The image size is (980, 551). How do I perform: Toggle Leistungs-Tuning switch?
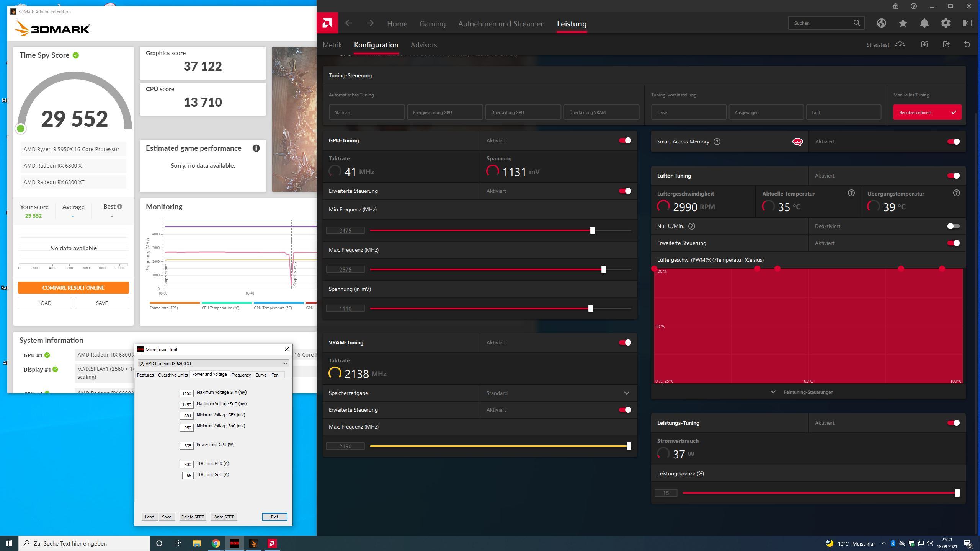point(953,423)
